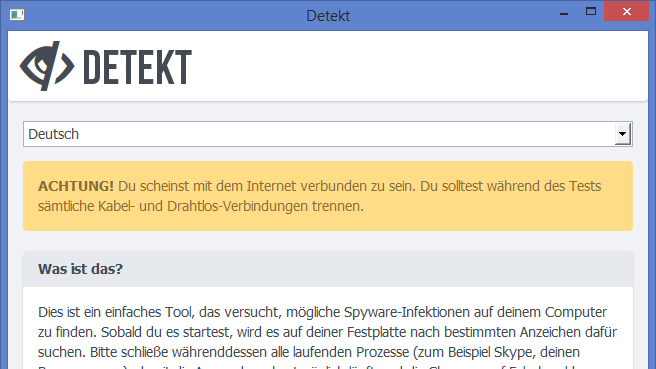The height and width of the screenshot is (369, 656).
Task: Select the Deutsch language combo box
Action: pos(328,134)
